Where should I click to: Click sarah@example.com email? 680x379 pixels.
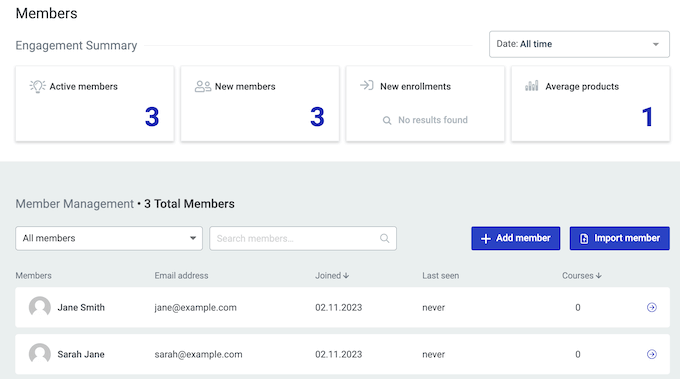pyautogui.click(x=199, y=354)
